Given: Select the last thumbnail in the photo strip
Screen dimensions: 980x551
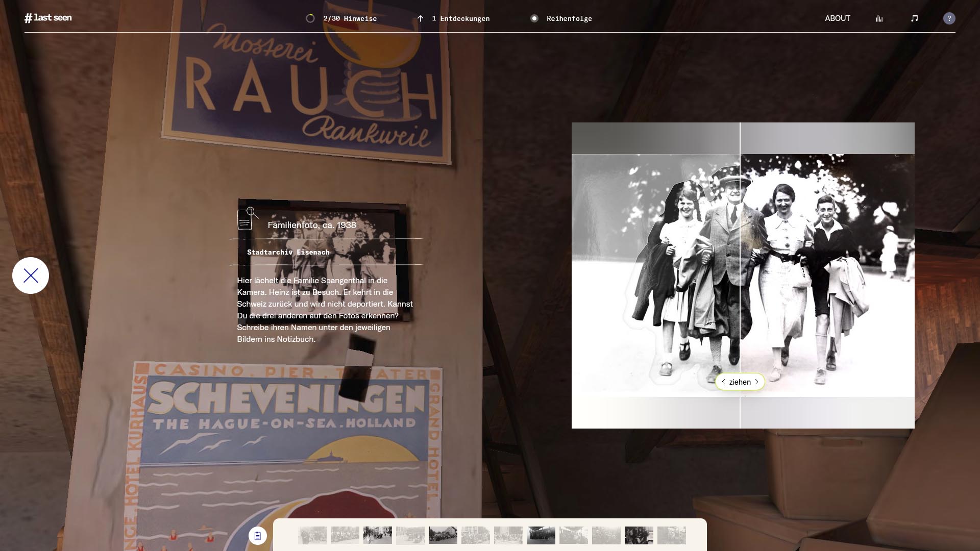Looking at the screenshot, I should (672, 535).
